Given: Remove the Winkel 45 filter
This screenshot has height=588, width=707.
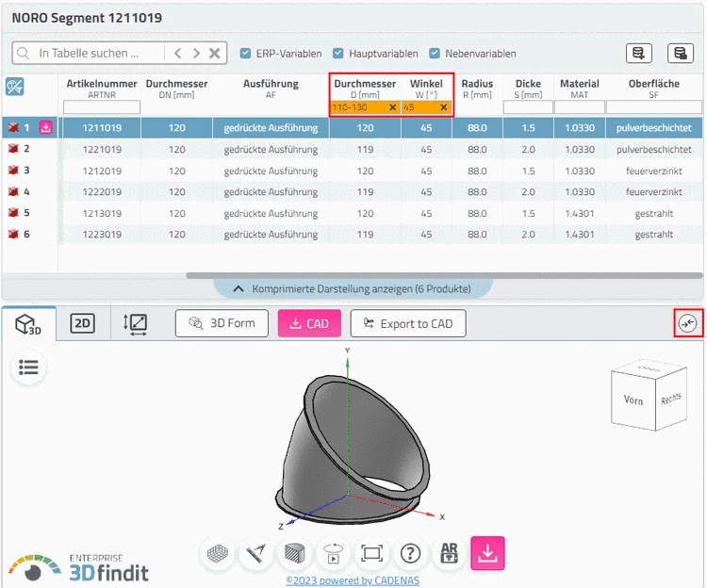Looking at the screenshot, I should pos(444,107).
